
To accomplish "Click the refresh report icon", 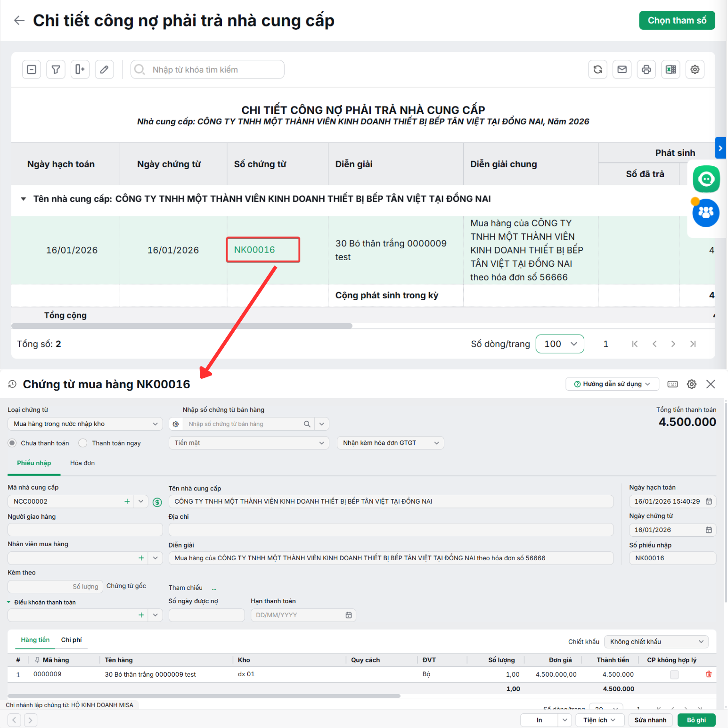I will pyautogui.click(x=598, y=70).
